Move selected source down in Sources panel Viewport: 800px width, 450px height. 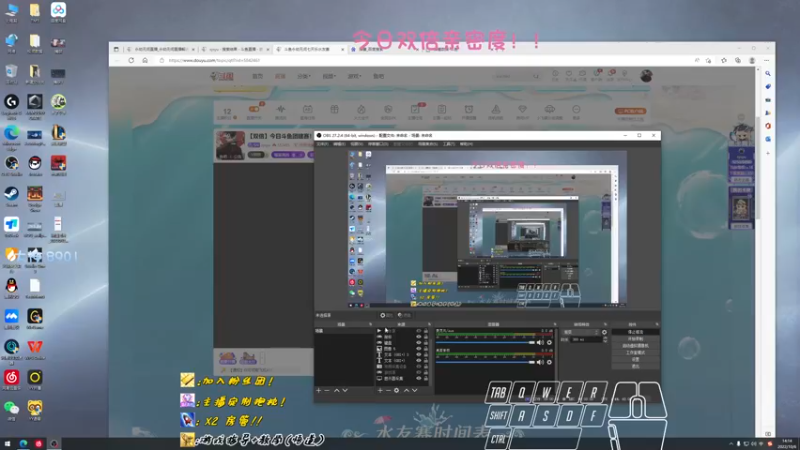click(x=414, y=390)
